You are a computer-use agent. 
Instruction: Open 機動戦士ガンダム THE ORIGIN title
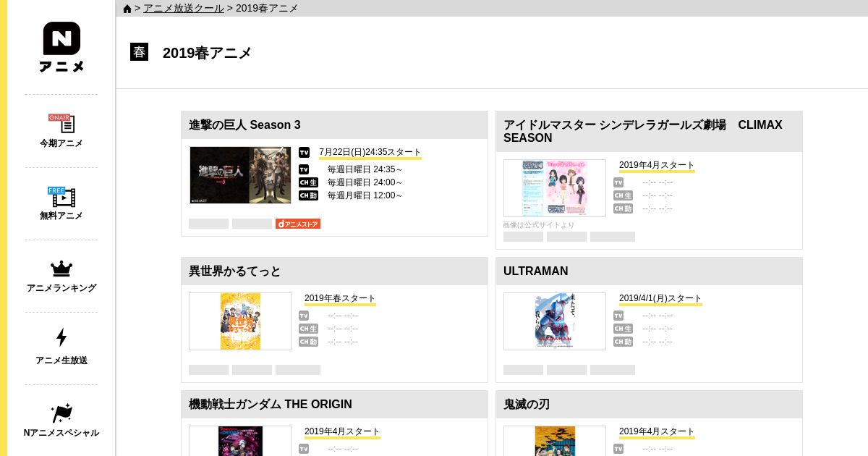tap(271, 405)
